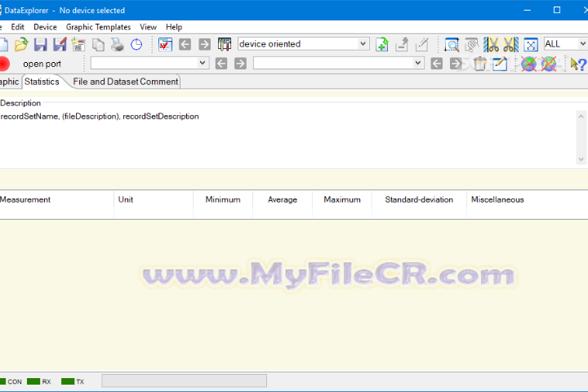This screenshot has width=588, height=392.
Task: Click the second crossed-out globe icon
Action: click(548, 64)
